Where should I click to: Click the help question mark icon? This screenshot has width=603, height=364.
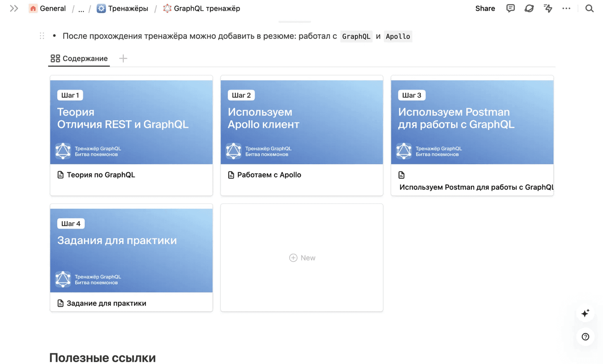tap(585, 337)
